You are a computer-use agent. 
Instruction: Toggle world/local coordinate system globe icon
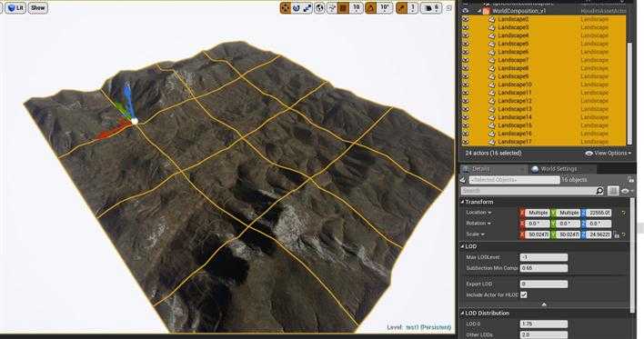(319, 7)
